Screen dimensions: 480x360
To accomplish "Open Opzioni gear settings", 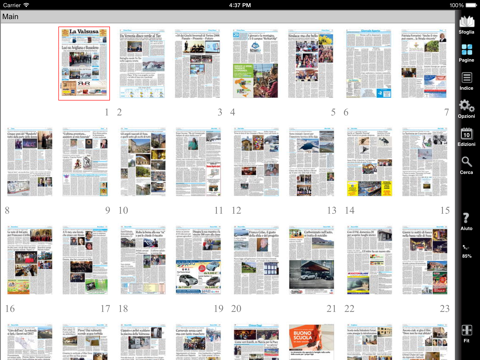I will click(466, 109).
